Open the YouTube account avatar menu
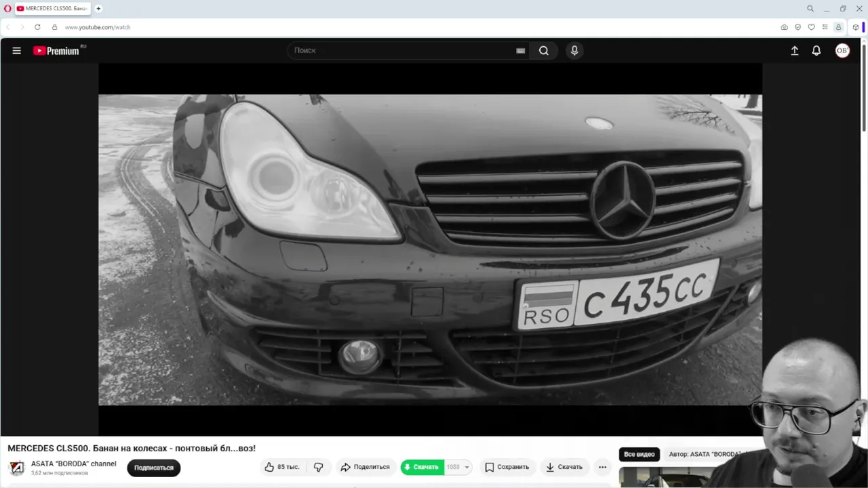 pos(842,50)
